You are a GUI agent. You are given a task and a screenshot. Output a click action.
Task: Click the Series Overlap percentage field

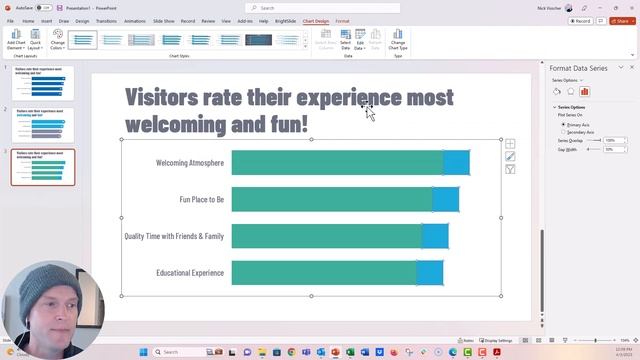pos(614,140)
